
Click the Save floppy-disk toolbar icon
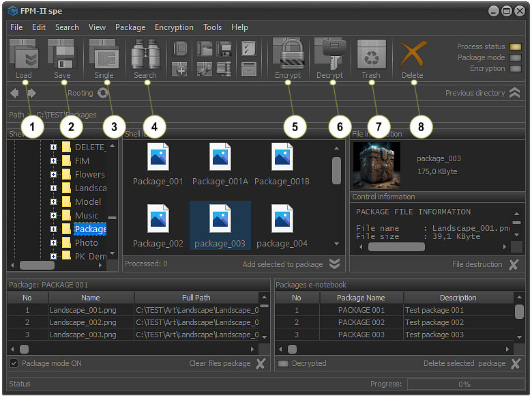[x=62, y=54]
